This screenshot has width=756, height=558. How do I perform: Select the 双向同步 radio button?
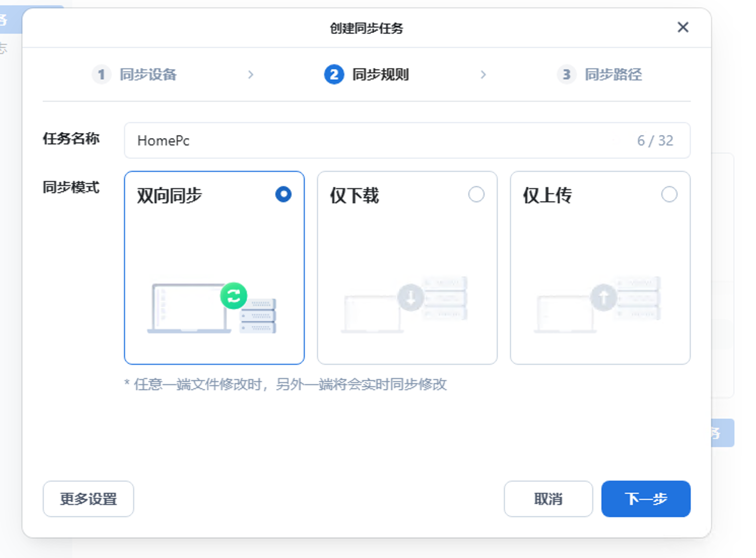coord(283,194)
